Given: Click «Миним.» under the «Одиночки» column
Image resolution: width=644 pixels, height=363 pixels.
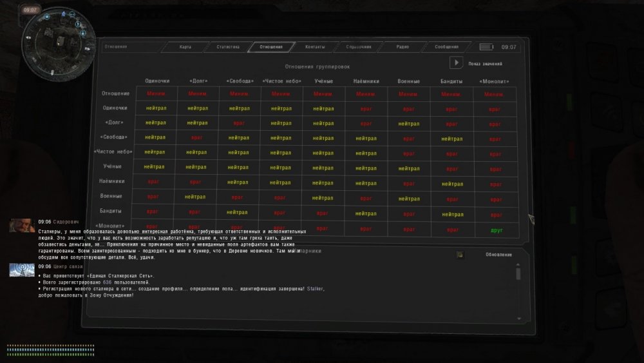Looking at the screenshot, I should pos(156,93).
